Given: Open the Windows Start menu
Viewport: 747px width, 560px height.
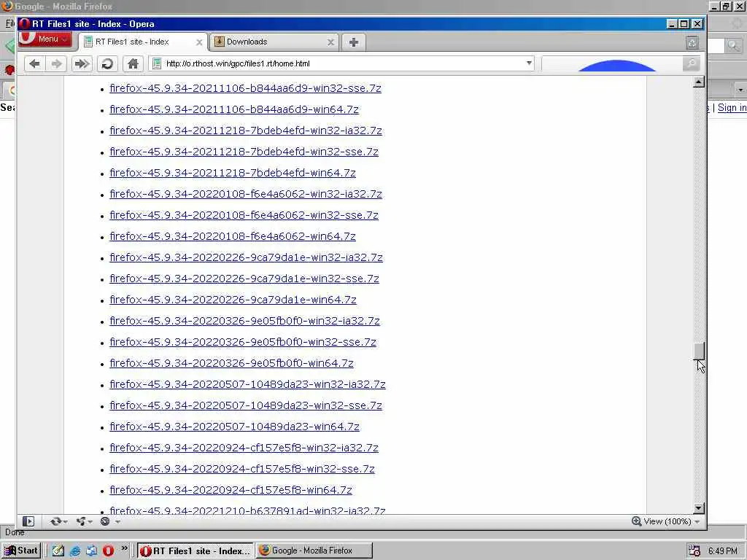Looking at the screenshot, I should coord(21,551).
